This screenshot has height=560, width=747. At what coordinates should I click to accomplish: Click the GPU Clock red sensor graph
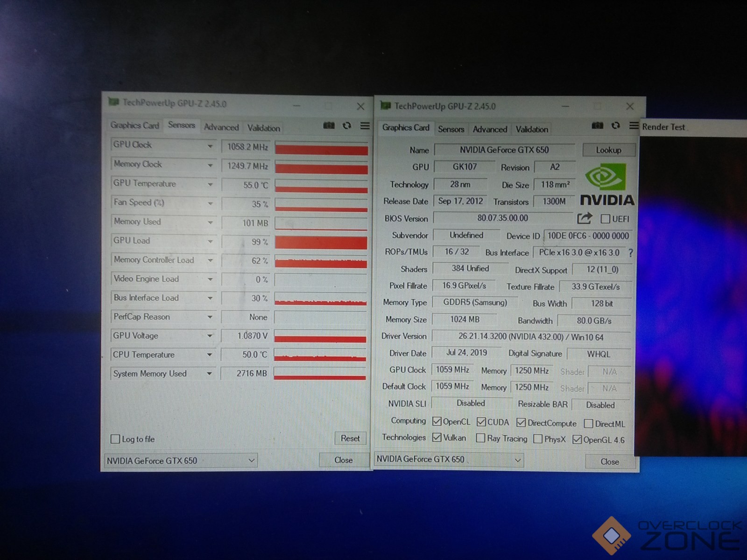[x=322, y=147]
